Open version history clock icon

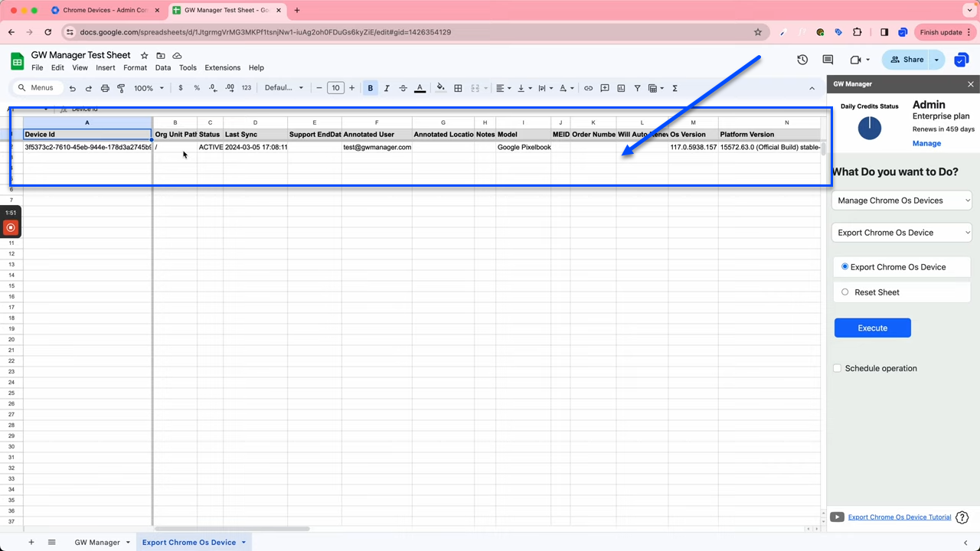coord(802,60)
